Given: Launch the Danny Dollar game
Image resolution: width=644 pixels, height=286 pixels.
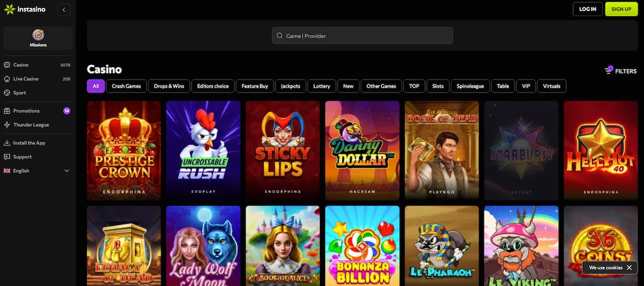Looking at the screenshot, I should click(x=362, y=151).
